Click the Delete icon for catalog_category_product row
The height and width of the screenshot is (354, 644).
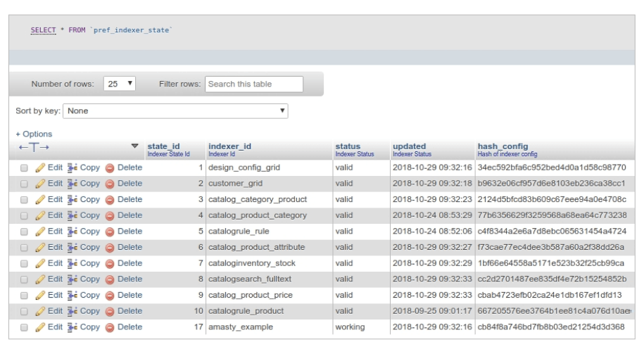point(110,199)
